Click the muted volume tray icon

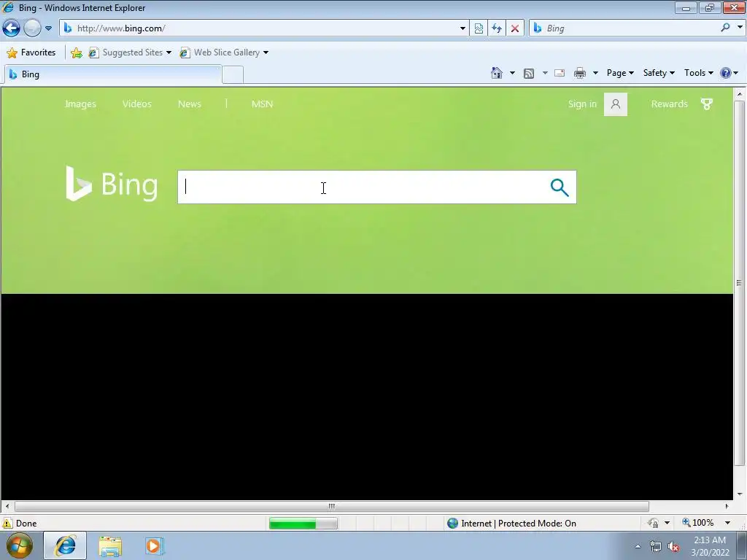click(673, 547)
